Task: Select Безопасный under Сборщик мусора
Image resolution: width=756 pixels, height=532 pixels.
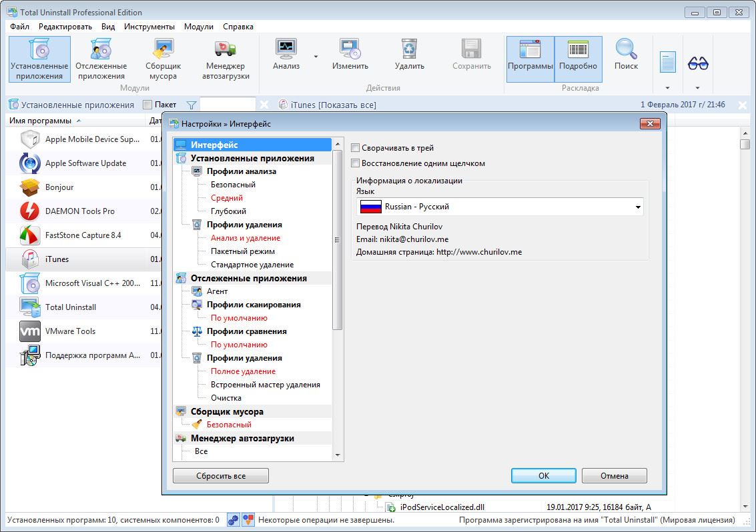Action: pos(229,425)
